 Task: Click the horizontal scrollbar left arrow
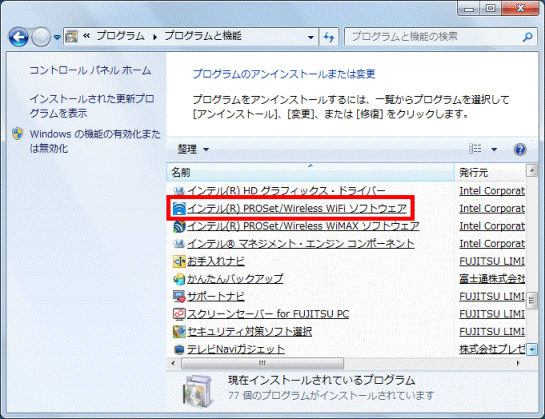(x=173, y=363)
